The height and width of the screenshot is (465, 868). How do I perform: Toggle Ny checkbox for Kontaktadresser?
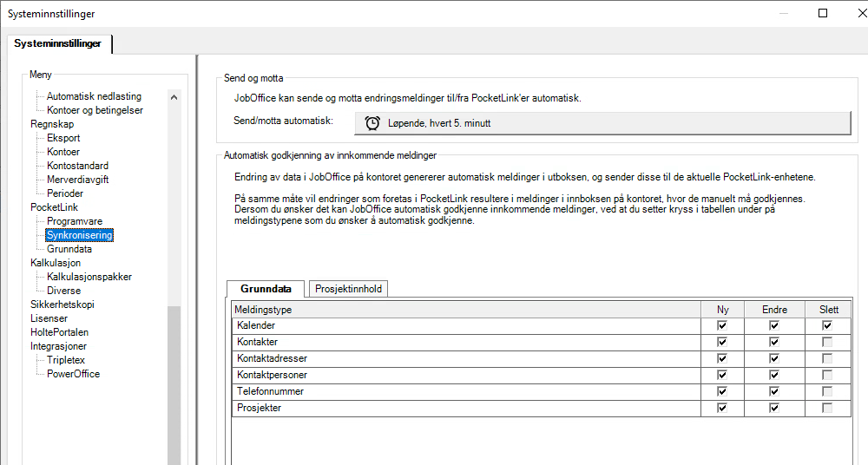[722, 358]
